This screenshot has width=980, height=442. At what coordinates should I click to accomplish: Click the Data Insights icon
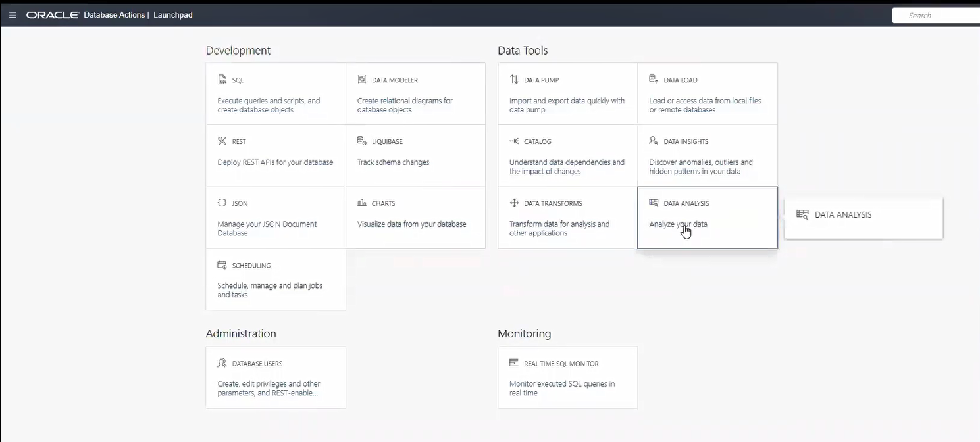click(654, 141)
